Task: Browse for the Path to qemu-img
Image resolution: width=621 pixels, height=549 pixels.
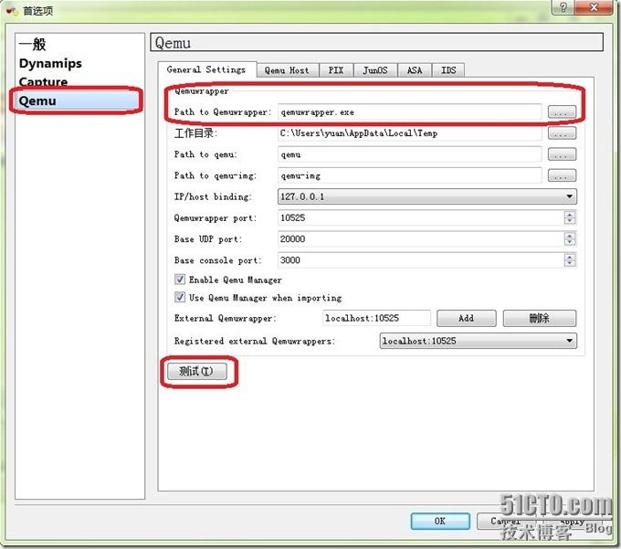Action: tap(562, 175)
